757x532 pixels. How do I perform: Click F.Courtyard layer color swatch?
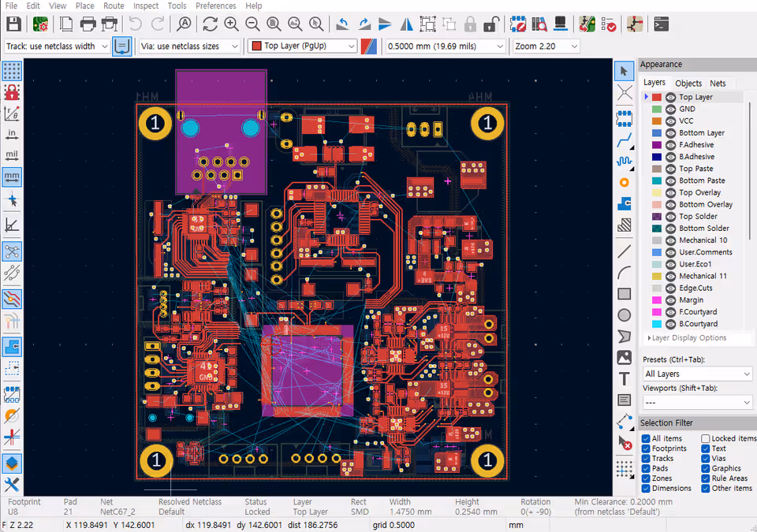click(657, 312)
